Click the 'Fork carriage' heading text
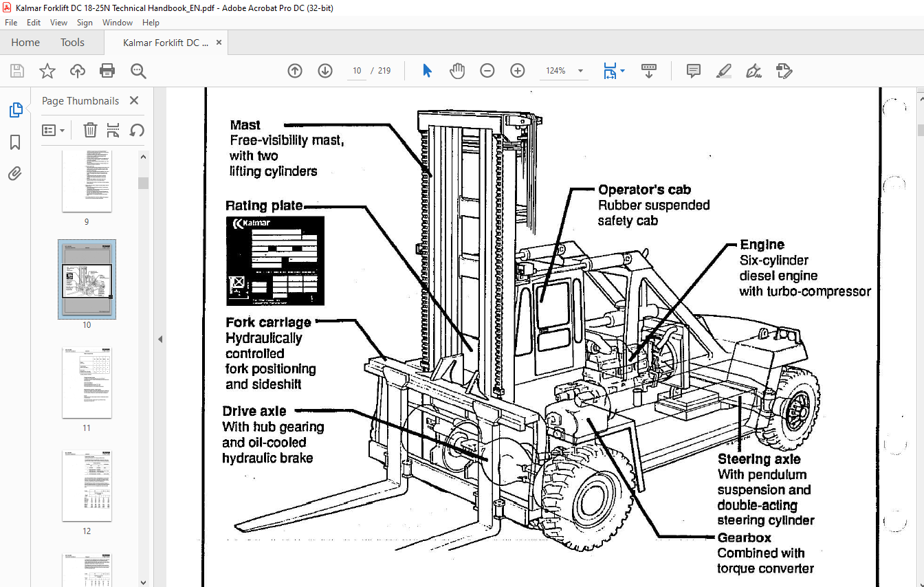 tap(268, 322)
